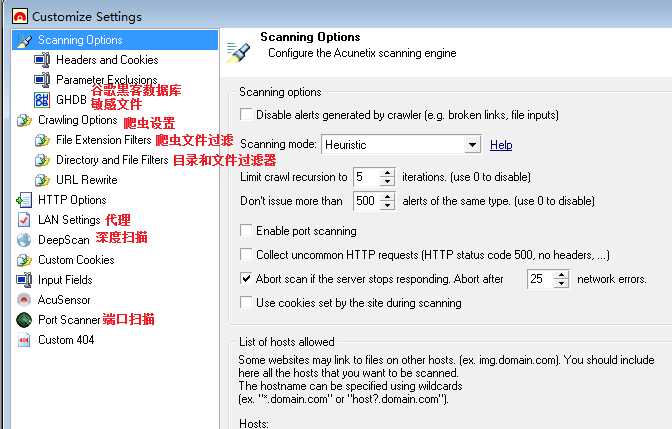Click the HTTP Options icon
This screenshot has width=672, height=429.
pyautogui.click(x=24, y=200)
